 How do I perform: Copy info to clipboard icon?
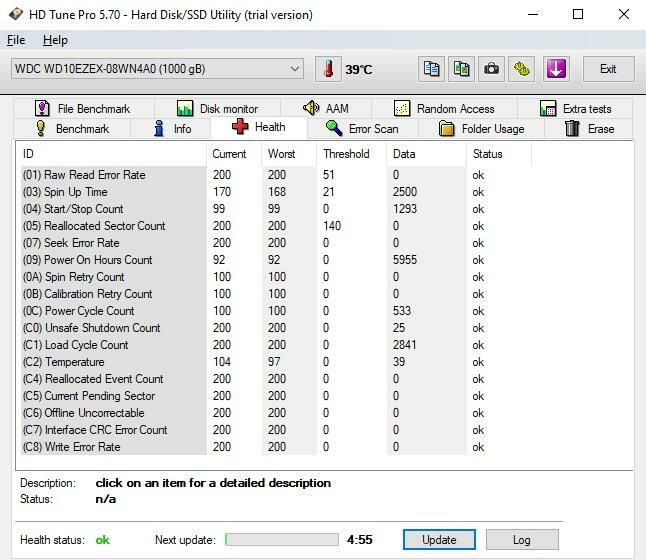[431, 69]
